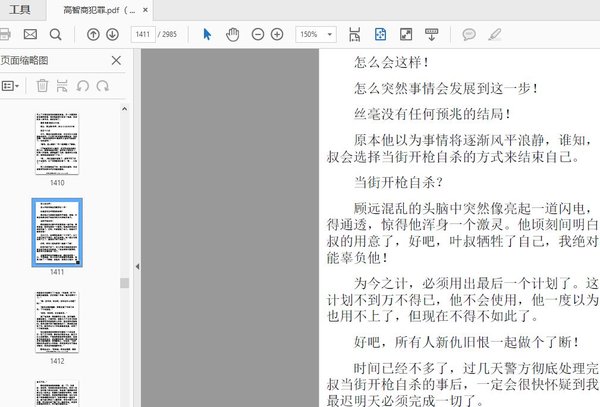The height and width of the screenshot is (407, 600).
Task: Select page 1410 thumbnail
Action: point(57,144)
